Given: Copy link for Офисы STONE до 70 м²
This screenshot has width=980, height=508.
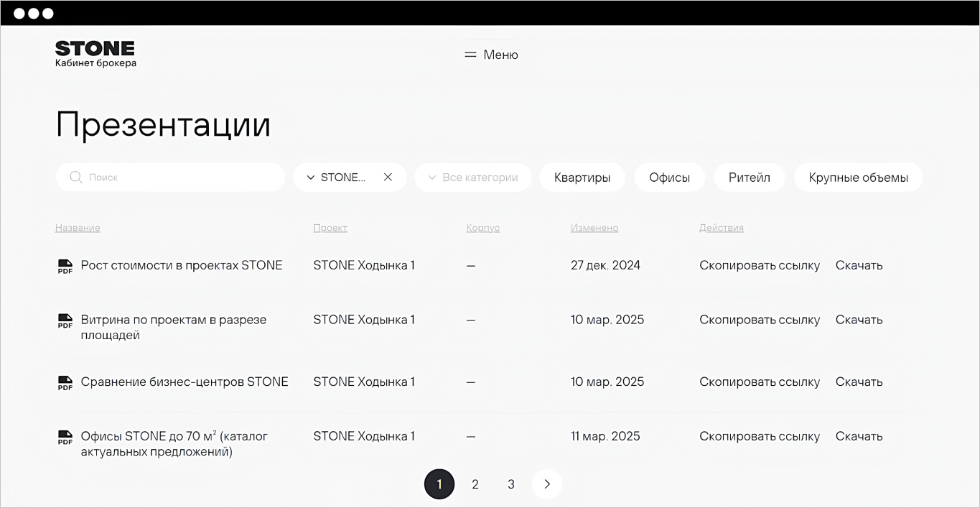Looking at the screenshot, I should click(x=760, y=436).
